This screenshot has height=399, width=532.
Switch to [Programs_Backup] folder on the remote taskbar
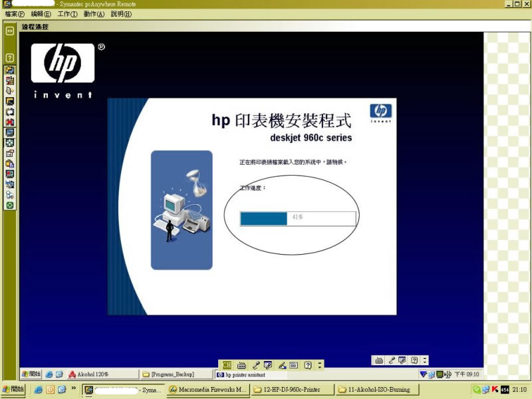click(176, 374)
